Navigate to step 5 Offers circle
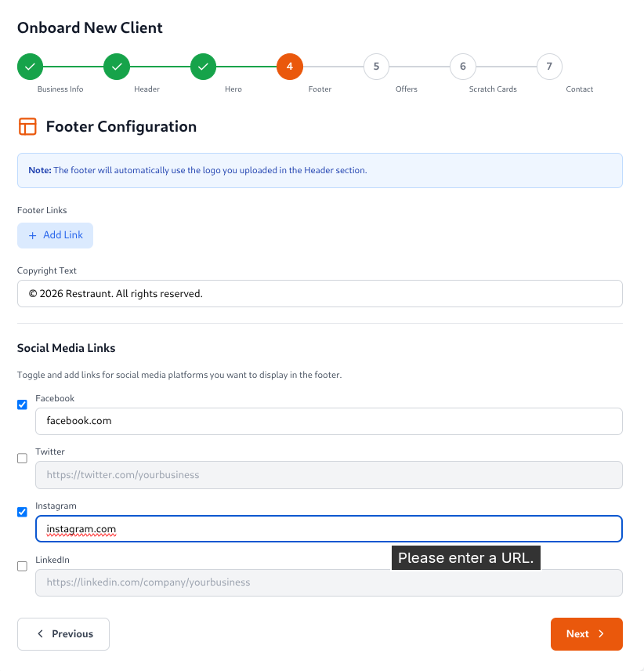The image size is (644, 671). coord(376,67)
